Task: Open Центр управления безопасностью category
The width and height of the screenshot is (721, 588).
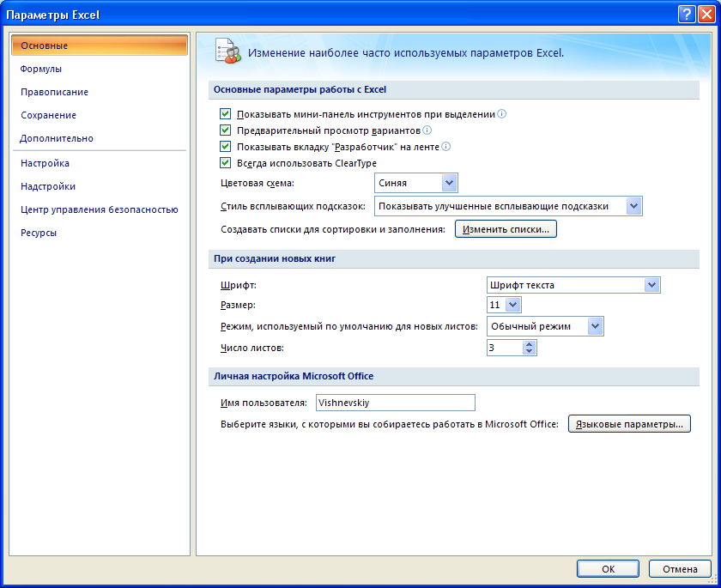Action: 100,209
